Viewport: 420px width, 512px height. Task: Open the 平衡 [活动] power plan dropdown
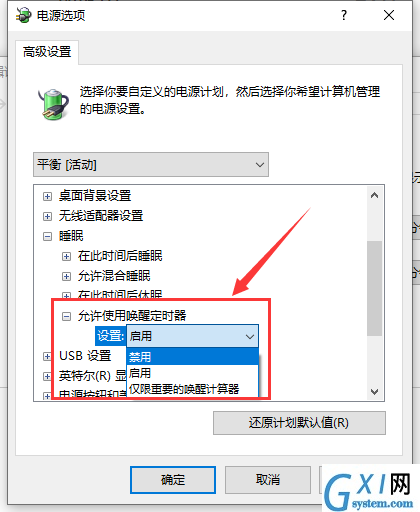(151, 165)
